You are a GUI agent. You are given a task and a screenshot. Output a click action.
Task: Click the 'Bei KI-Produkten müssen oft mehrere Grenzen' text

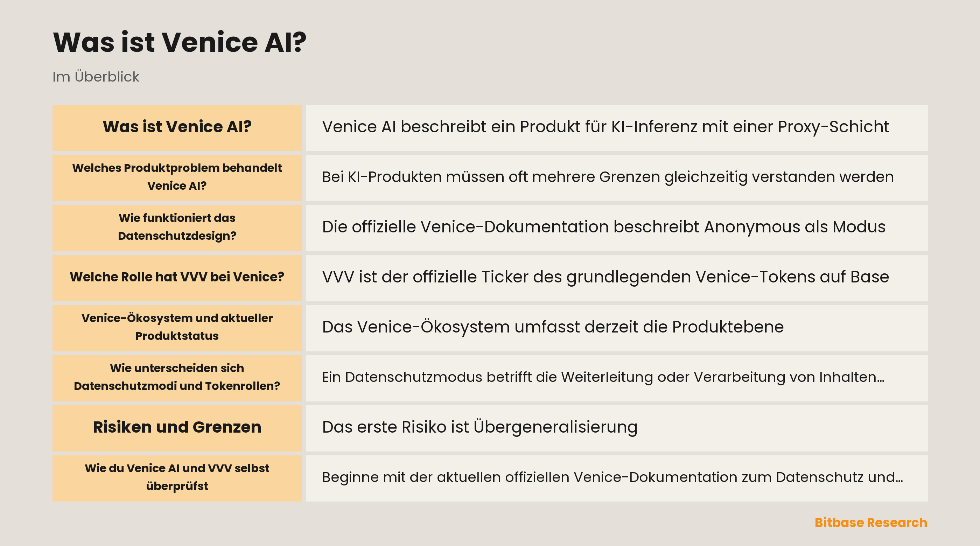tap(608, 177)
